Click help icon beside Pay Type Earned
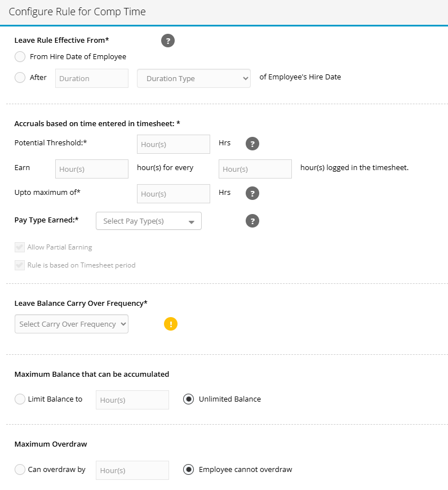448x490 pixels. [252, 221]
